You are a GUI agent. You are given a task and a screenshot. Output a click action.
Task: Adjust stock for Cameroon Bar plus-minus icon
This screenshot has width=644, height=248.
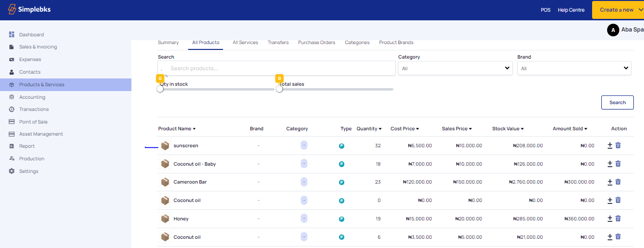tap(610, 182)
